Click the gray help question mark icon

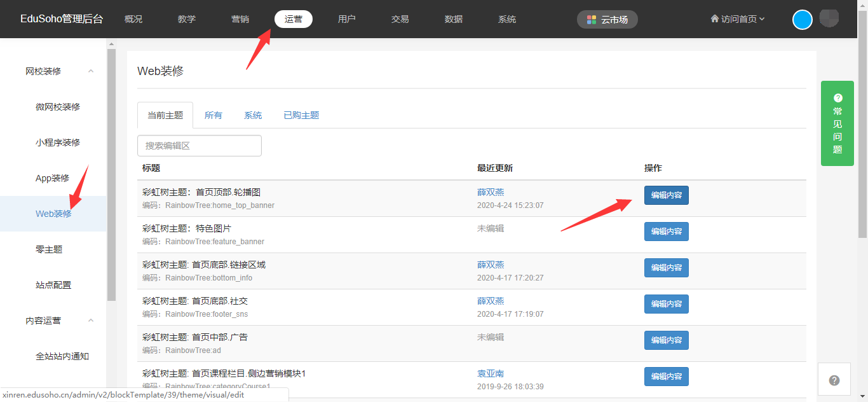[834, 380]
